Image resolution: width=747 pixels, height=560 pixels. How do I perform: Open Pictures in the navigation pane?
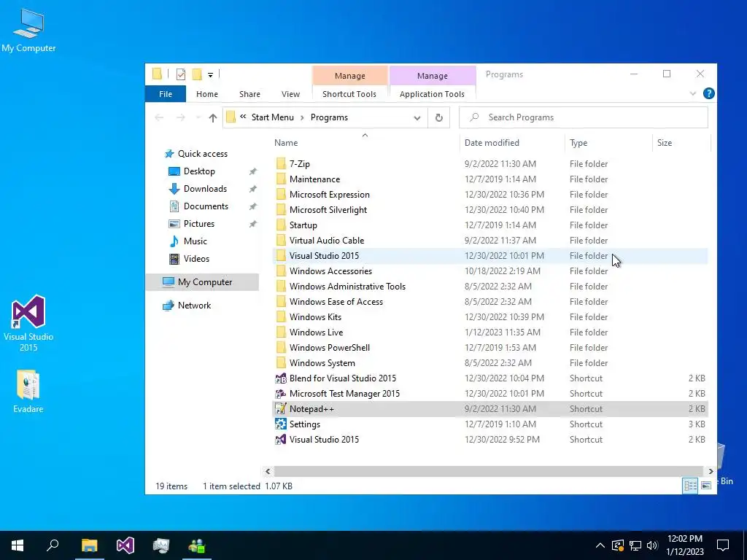tap(198, 224)
